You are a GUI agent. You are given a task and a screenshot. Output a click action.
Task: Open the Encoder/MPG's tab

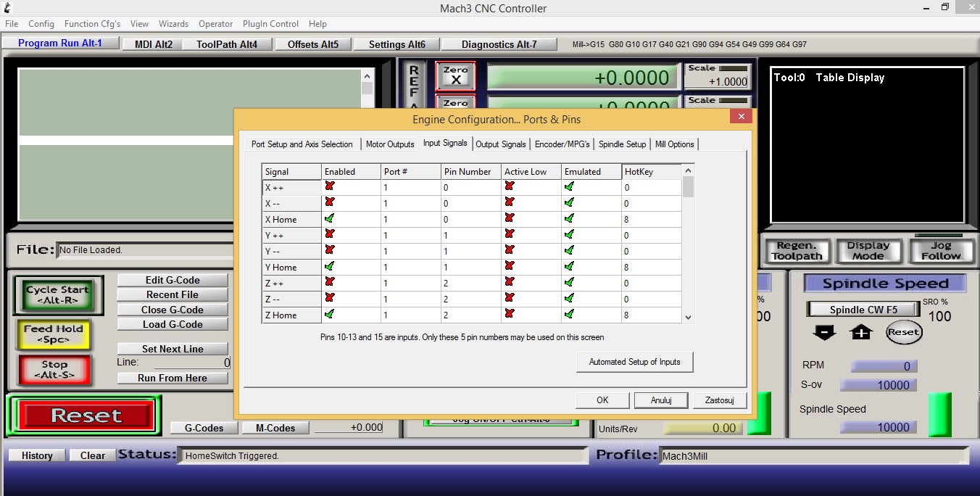[562, 144]
